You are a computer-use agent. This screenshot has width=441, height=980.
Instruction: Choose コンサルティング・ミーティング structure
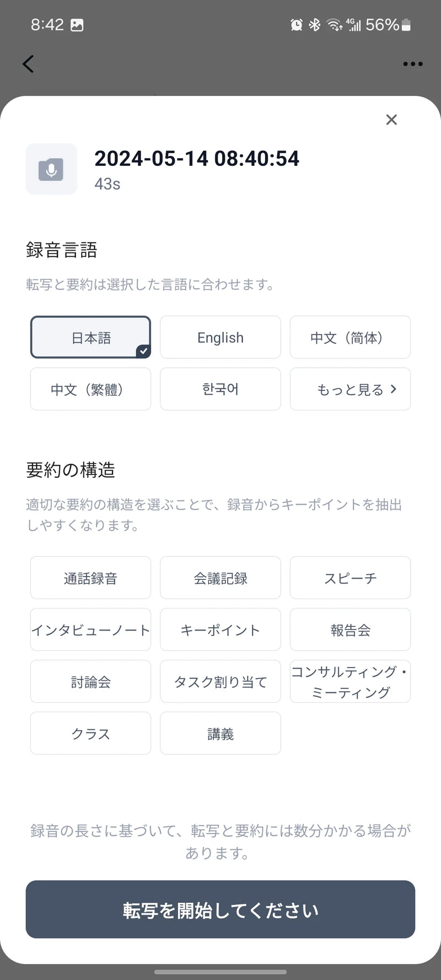tap(350, 681)
